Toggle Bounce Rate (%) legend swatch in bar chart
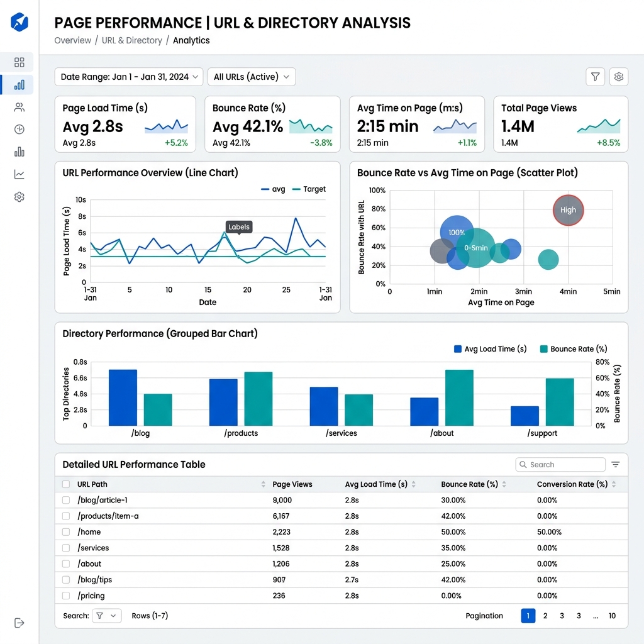The height and width of the screenshot is (644, 644). pyautogui.click(x=544, y=349)
